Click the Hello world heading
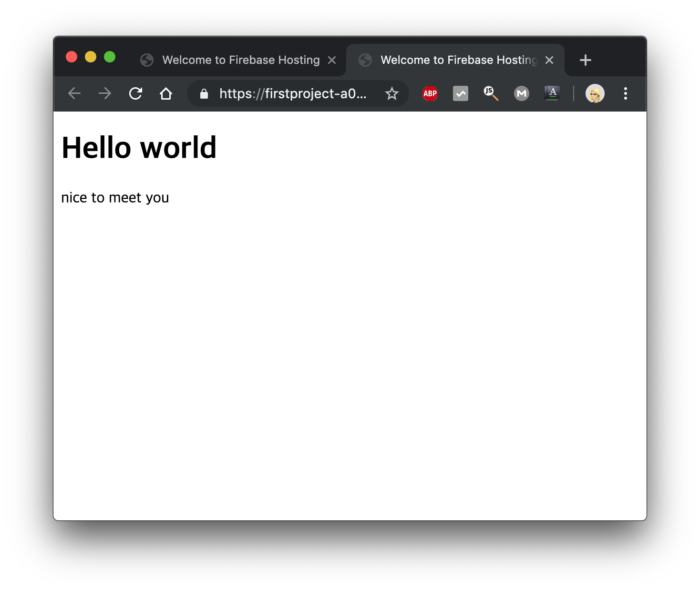The image size is (700, 591). [139, 147]
